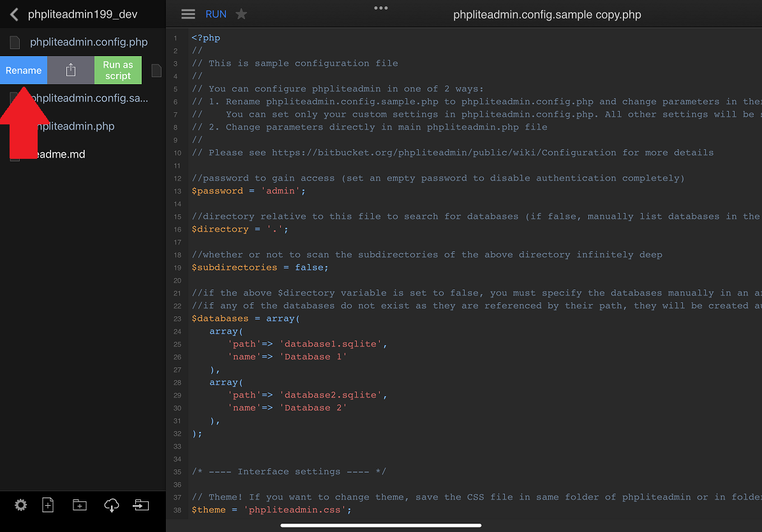The width and height of the screenshot is (762, 532).
Task: Tap the file icon beside phpliteadmin.config.php
Action: pos(15,43)
